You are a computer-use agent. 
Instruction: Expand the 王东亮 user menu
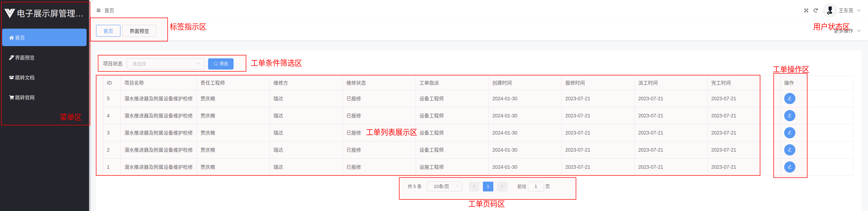click(x=849, y=10)
